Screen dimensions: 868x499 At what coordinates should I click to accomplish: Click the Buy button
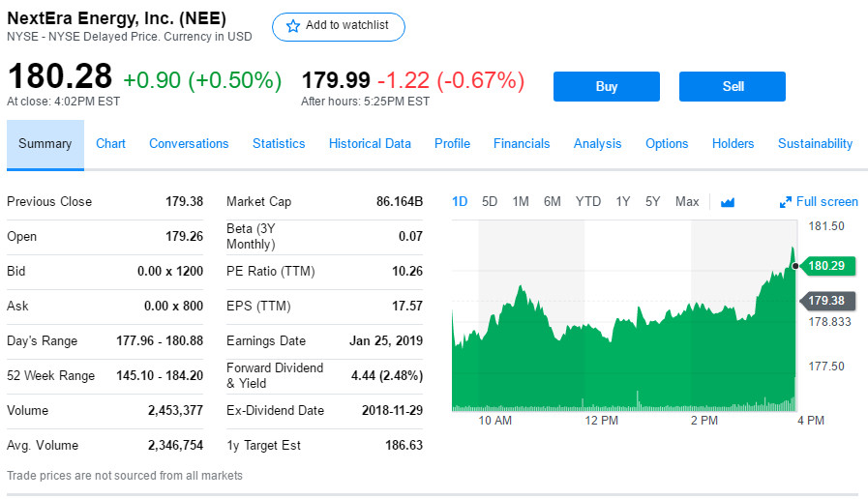pos(606,86)
